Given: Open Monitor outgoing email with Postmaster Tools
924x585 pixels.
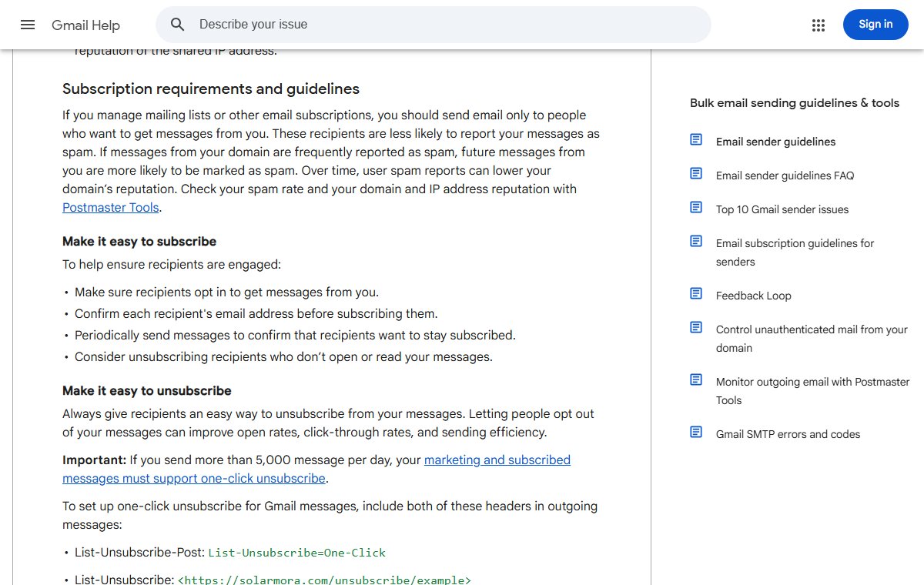Looking at the screenshot, I should pyautogui.click(x=812, y=391).
